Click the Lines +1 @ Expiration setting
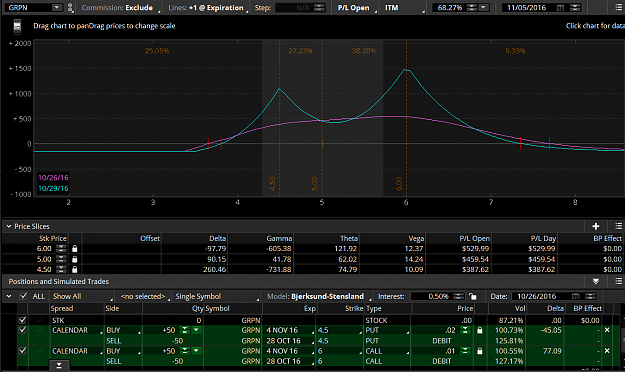The image size is (625, 372). (x=207, y=8)
